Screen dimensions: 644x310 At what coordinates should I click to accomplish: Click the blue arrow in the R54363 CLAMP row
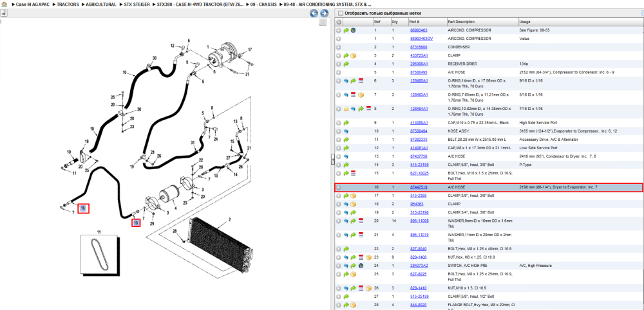346,205
